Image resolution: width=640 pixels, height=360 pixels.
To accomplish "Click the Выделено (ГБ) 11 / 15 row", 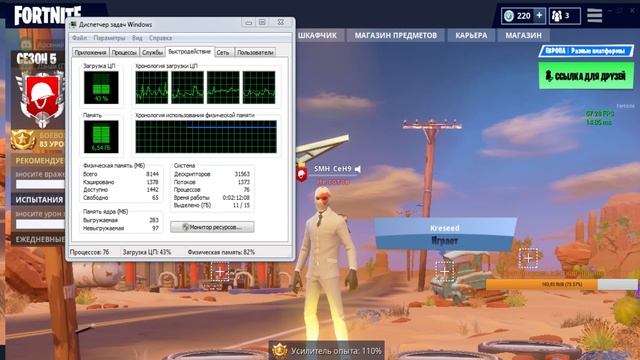I will coord(212,205).
